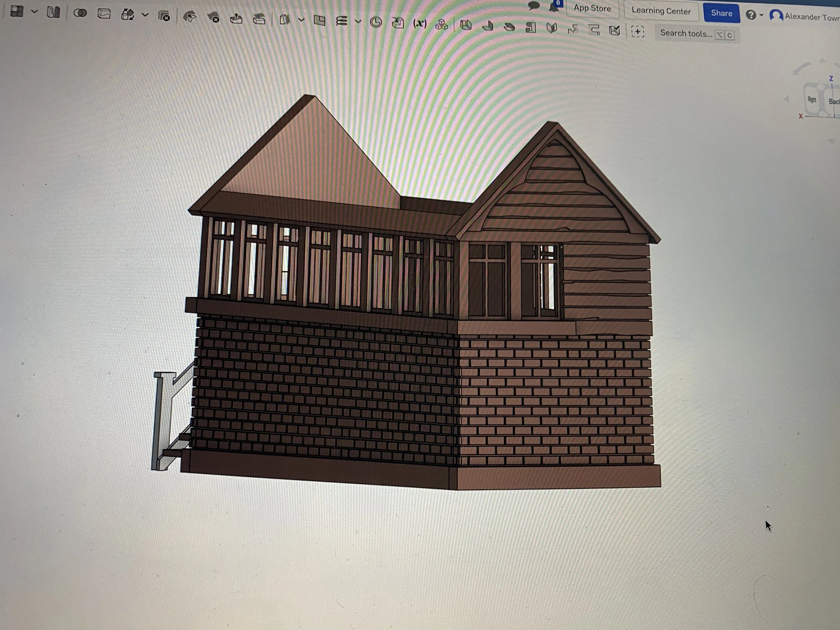Select the Replace face tool

[x=259, y=19]
